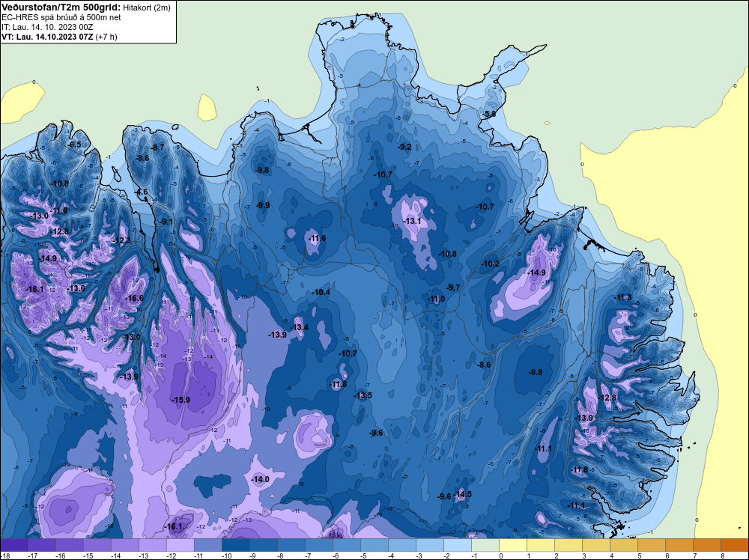Select the light lilac legend swatch at -12

tap(180, 545)
